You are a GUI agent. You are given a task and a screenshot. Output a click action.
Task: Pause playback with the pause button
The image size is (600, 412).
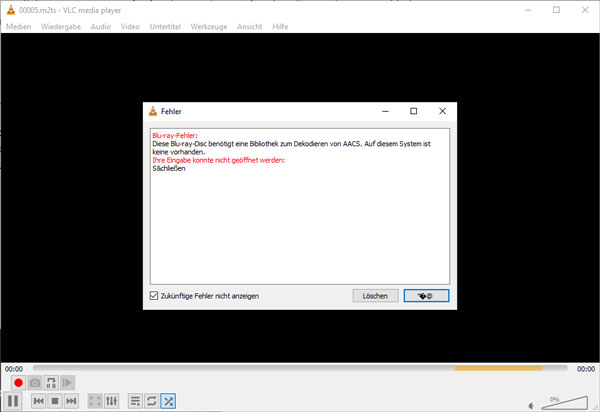pos(13,401)
